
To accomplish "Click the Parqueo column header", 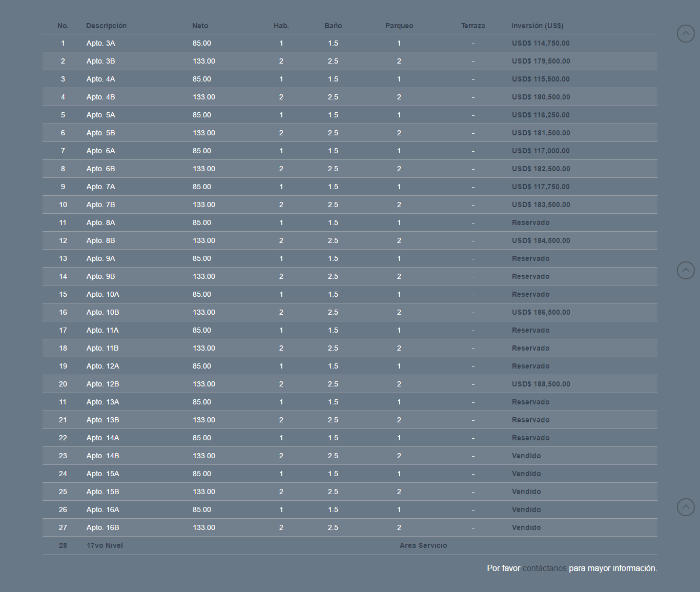I will pyautogui.click(x=399, y=26).
